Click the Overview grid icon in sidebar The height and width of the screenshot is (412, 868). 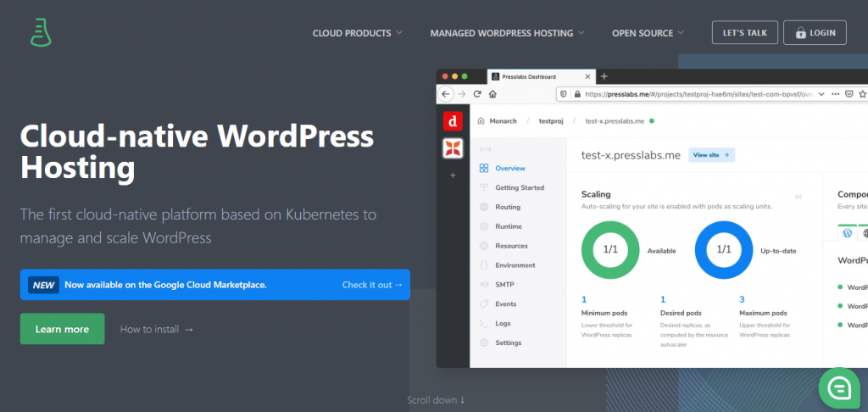pyautogui.click(x=484, y=168)
